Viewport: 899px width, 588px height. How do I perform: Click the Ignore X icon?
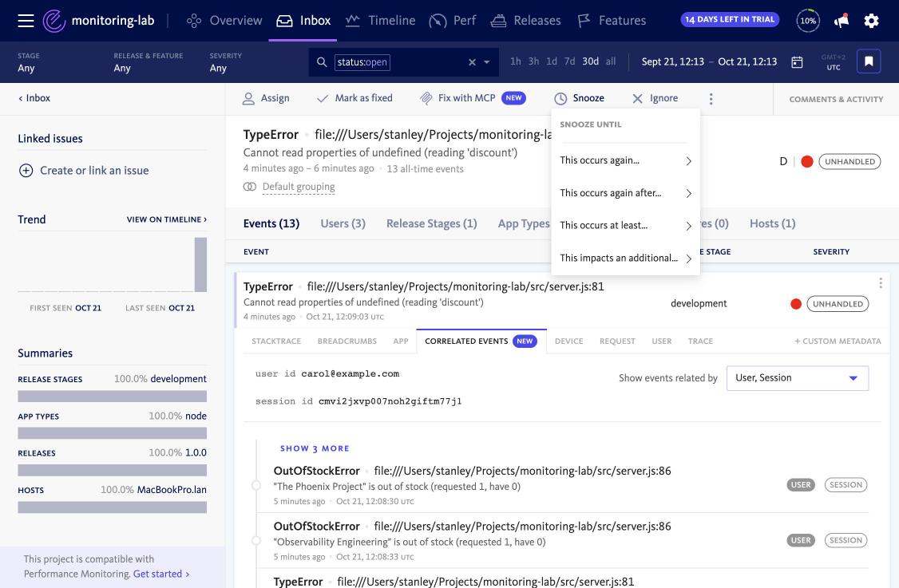[638, 99]
